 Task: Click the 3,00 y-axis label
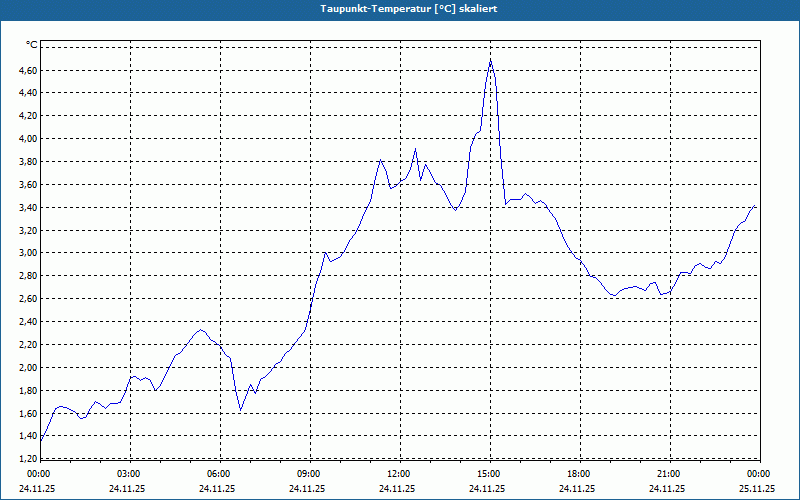pyautogui.click(x=28, y=253)
